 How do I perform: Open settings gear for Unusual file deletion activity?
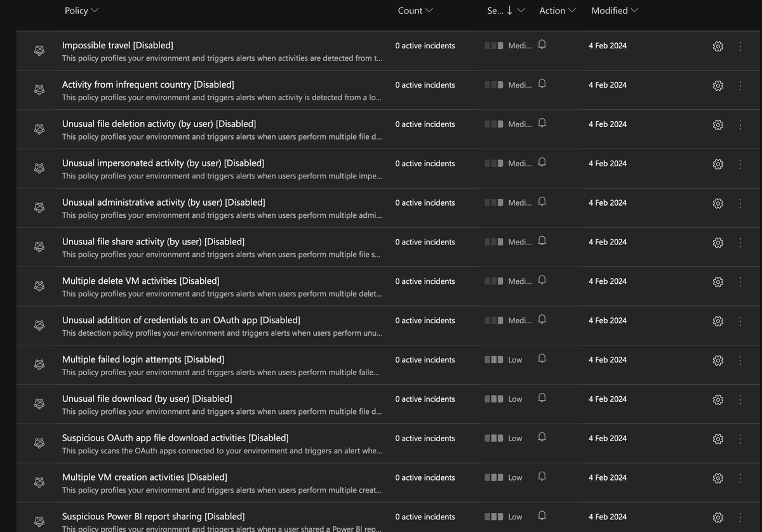point(718,125)
